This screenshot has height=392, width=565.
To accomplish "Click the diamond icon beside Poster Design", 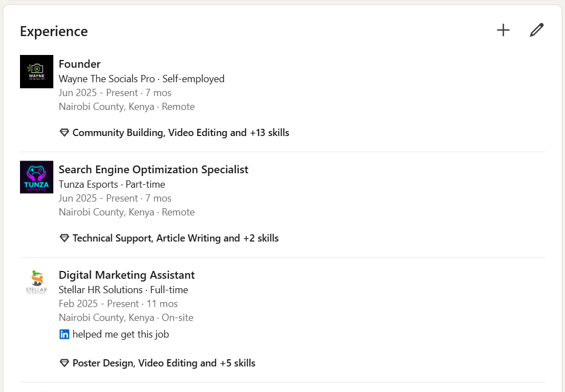I will coord(64,363).
